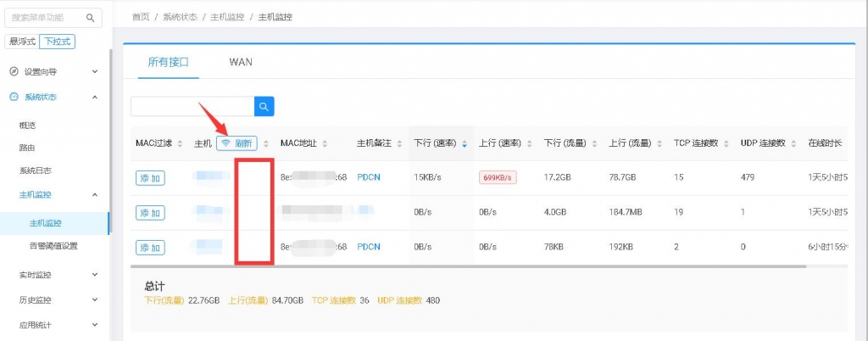
Task: Sort by MAC地址 column arrows
Action: pos(325,144)
